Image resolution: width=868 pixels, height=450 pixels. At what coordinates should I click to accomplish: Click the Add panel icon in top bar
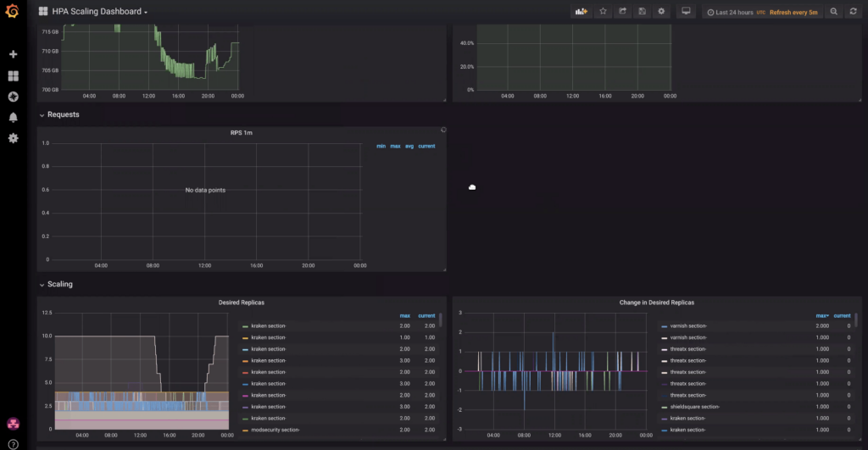pyautogui.click(x=581, y=12)
